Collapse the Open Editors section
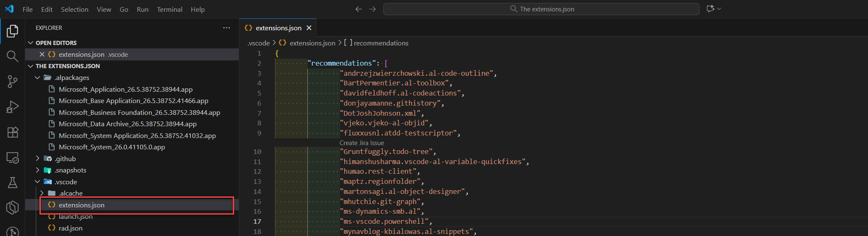The width and height of the screenshot is (868, 236). 31,43
